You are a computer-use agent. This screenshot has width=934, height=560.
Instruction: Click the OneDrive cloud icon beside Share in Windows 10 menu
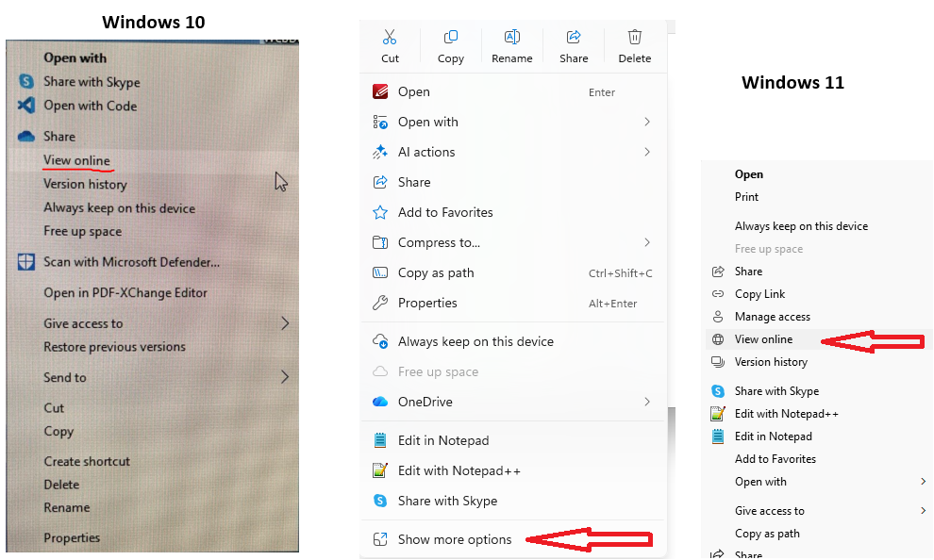[26, 137]
